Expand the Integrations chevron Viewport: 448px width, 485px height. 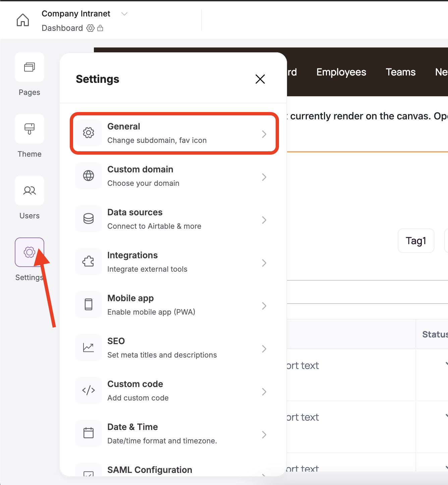coord(264,263)
